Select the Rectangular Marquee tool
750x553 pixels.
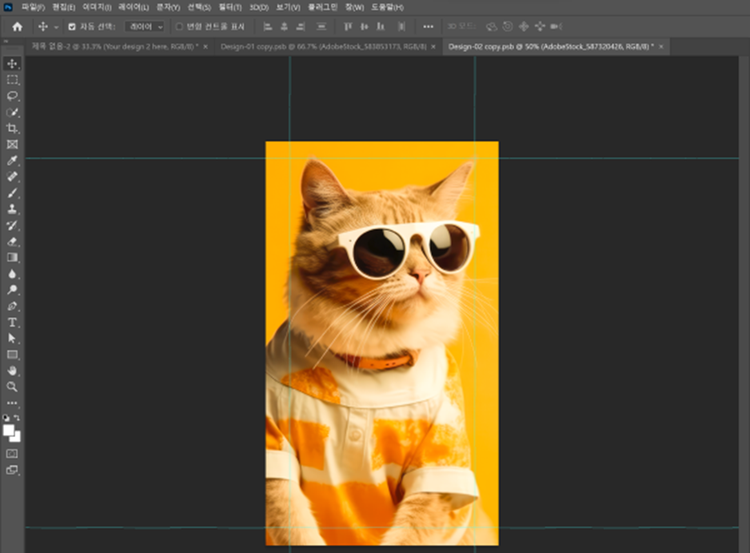pyautogui.click(x=13, y=79)
